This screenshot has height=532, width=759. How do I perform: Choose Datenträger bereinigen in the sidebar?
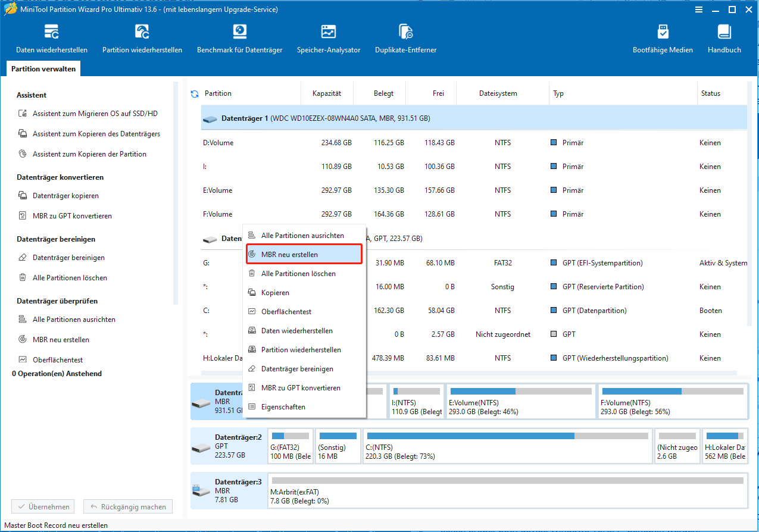tap(61, 258)
